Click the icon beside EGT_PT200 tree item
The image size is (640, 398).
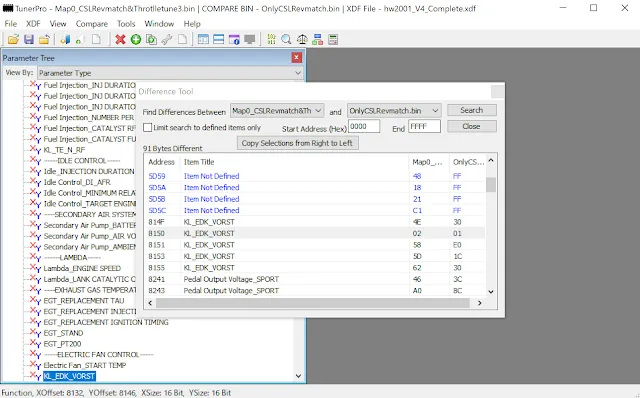click(x=36, y=343)
